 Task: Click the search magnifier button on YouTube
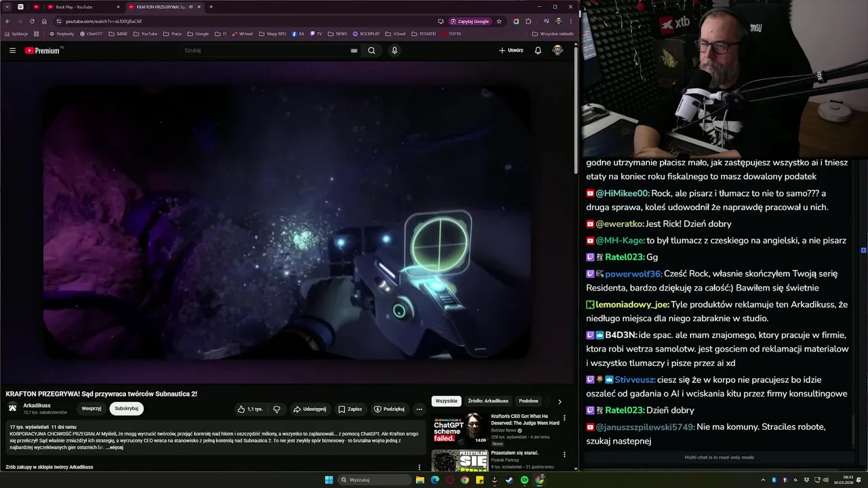pos(372,50)
